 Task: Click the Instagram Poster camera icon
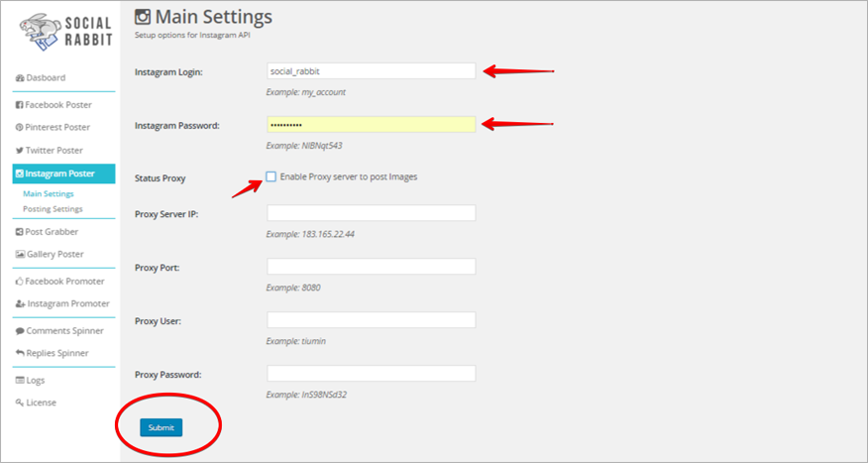20,174
